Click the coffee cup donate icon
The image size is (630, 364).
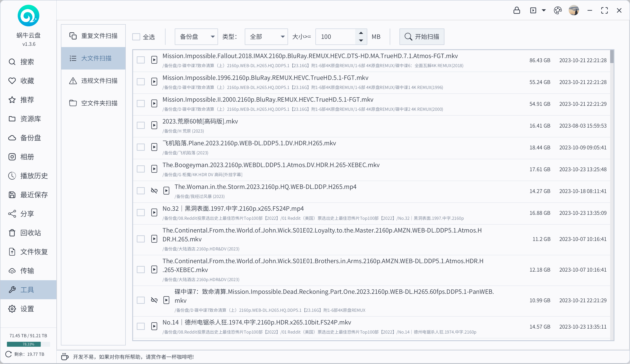coord(65,356)
